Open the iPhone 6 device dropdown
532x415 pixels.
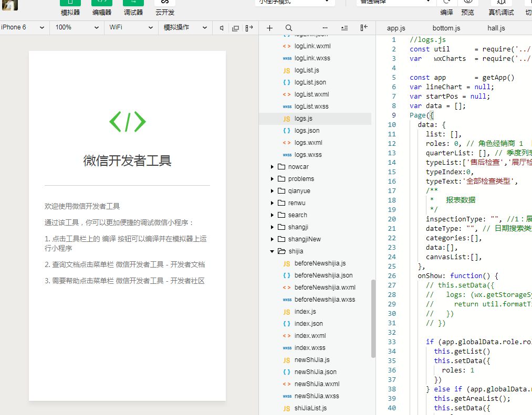tap(23, 27)
